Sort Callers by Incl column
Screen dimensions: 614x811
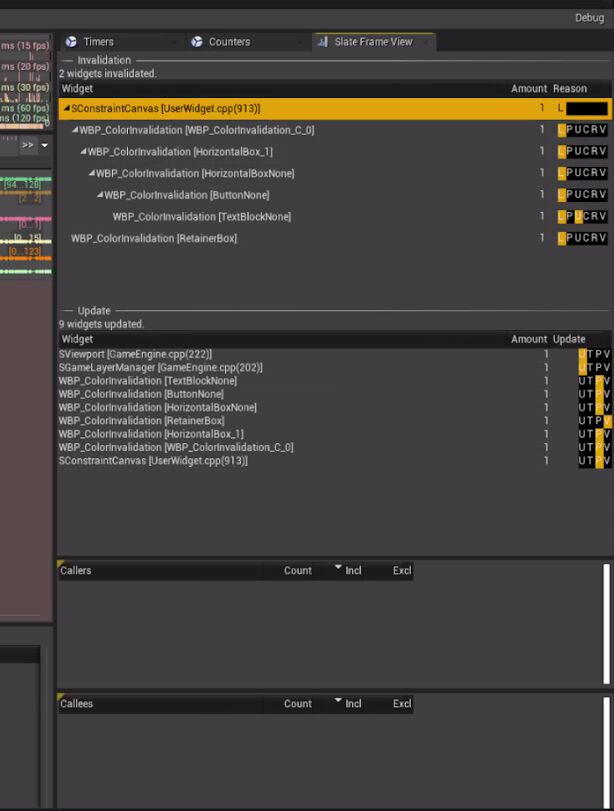coord(353,570)
